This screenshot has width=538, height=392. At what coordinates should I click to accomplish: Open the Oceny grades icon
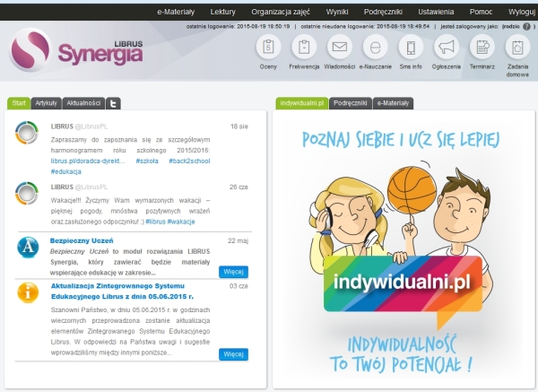point(268,47)
